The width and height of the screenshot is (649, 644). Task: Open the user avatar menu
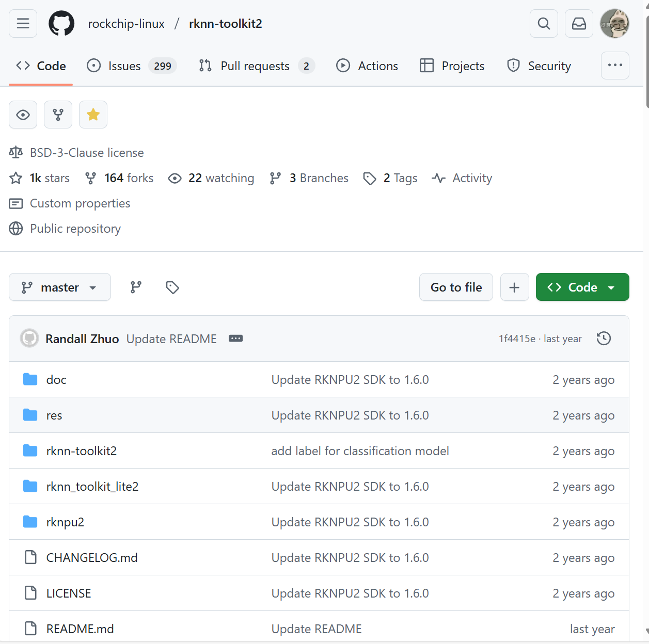click(x=614, y=23)
